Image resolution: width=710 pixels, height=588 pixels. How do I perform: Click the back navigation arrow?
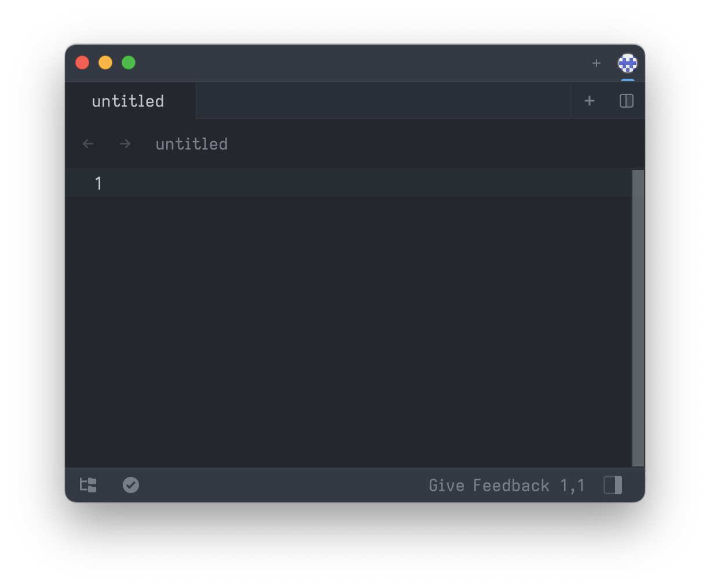[87, 144]
